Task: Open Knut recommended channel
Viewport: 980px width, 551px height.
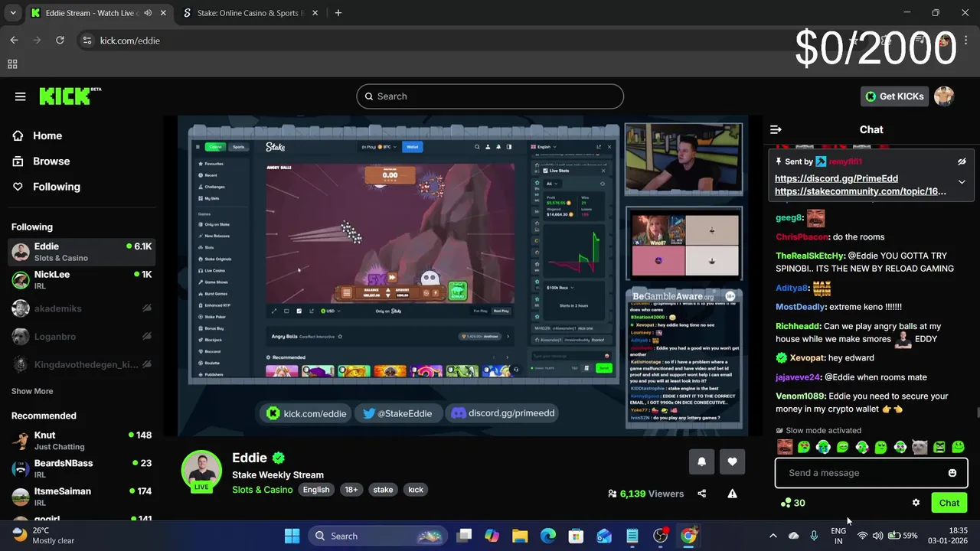Action: (x=81, y=440)
